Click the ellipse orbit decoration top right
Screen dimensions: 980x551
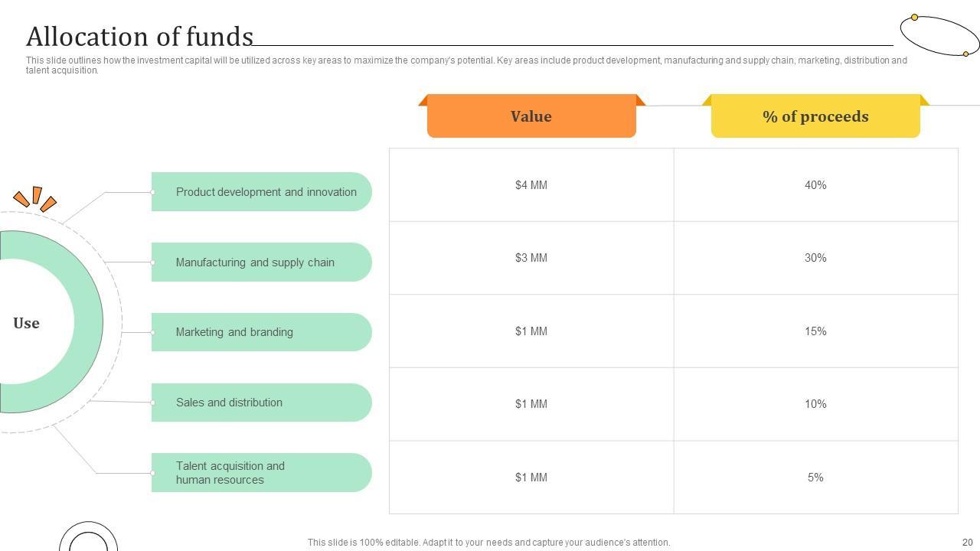pyautogui.click(x=939, y=35)
